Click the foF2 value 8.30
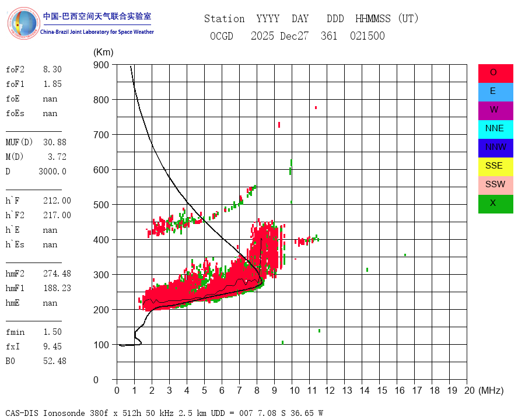The height and width of the screenshot is (420, 525). coord(52,69)
